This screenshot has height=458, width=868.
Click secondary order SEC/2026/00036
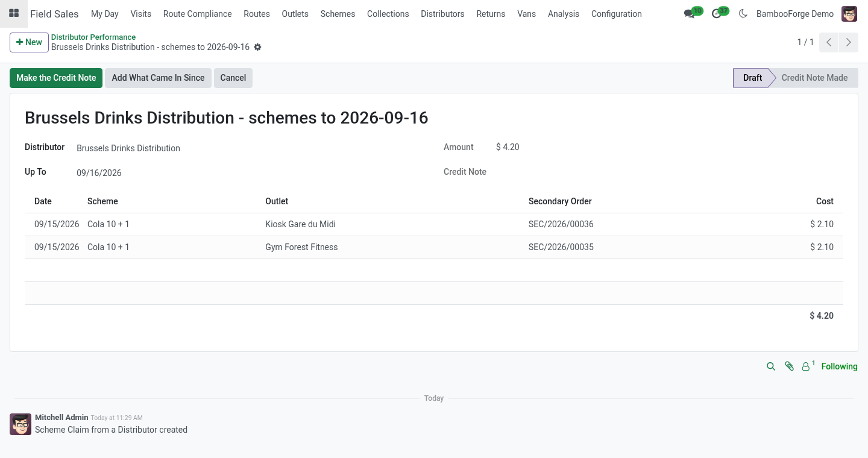click(x=561, y=224)
